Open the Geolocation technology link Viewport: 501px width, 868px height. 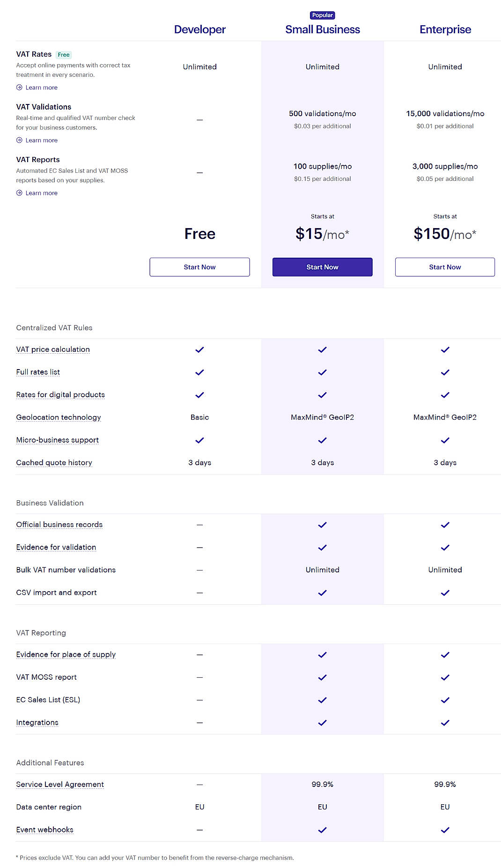58,417
